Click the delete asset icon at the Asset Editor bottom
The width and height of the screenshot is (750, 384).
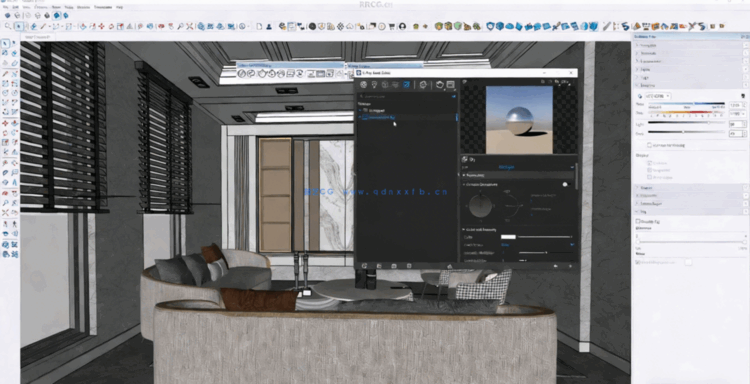(x=409, y=266)
